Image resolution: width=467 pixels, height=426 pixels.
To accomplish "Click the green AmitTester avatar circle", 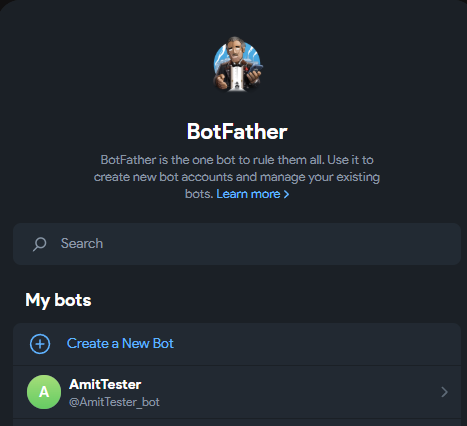I will [44, 392].
